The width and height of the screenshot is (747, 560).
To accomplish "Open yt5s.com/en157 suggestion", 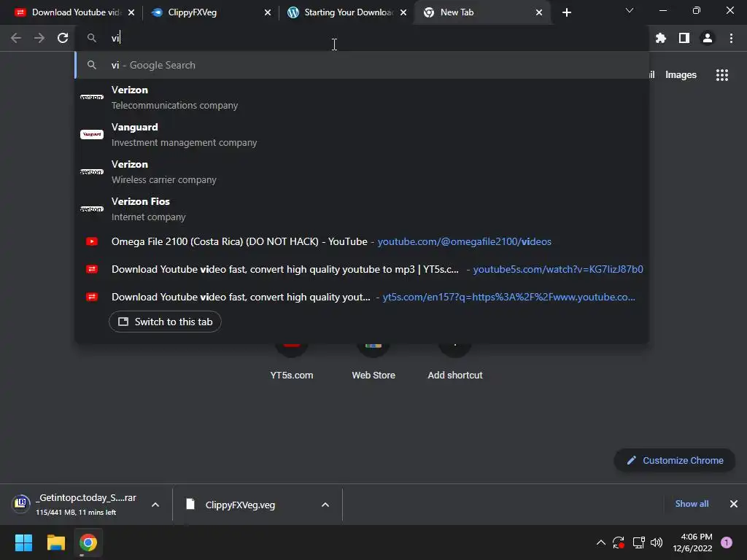I will click(x=362, y=297).
